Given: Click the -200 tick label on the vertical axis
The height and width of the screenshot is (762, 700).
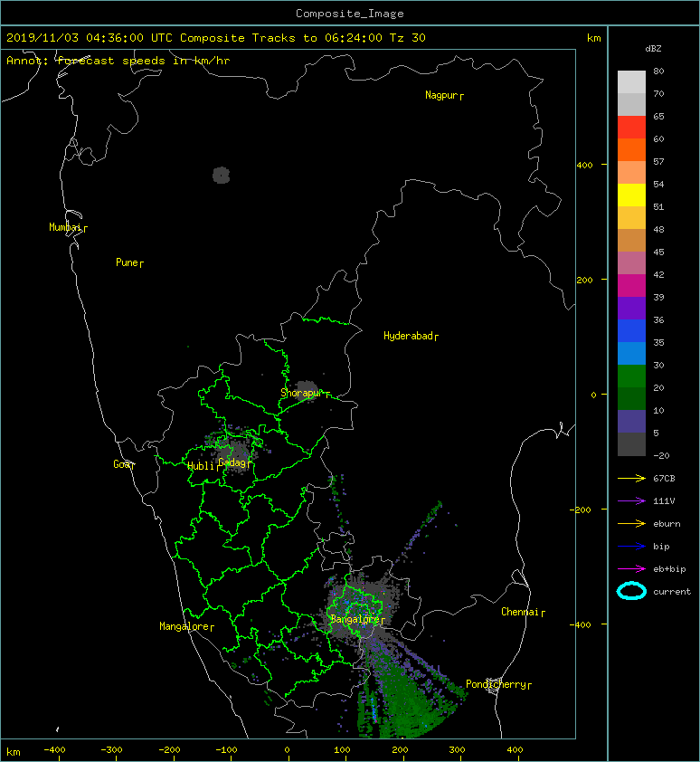Looking at the screenshot, I should tap(581, 510).
